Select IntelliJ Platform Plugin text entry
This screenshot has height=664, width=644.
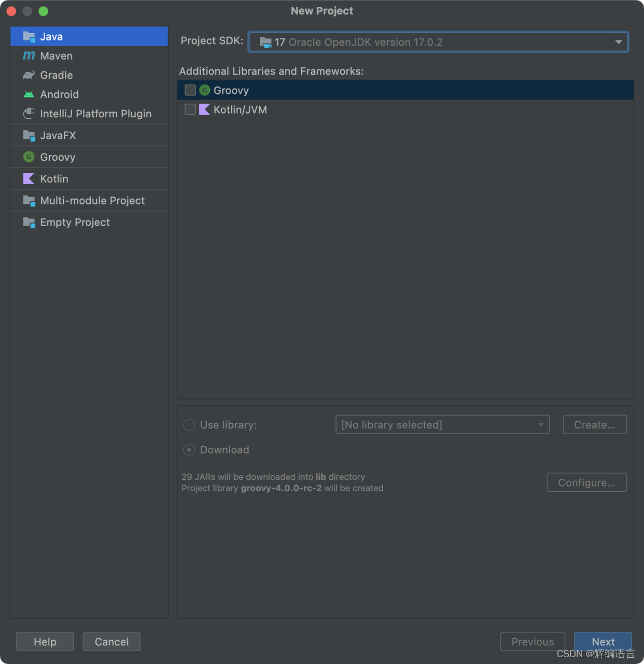pyautogui.click(x=96, y=114)
